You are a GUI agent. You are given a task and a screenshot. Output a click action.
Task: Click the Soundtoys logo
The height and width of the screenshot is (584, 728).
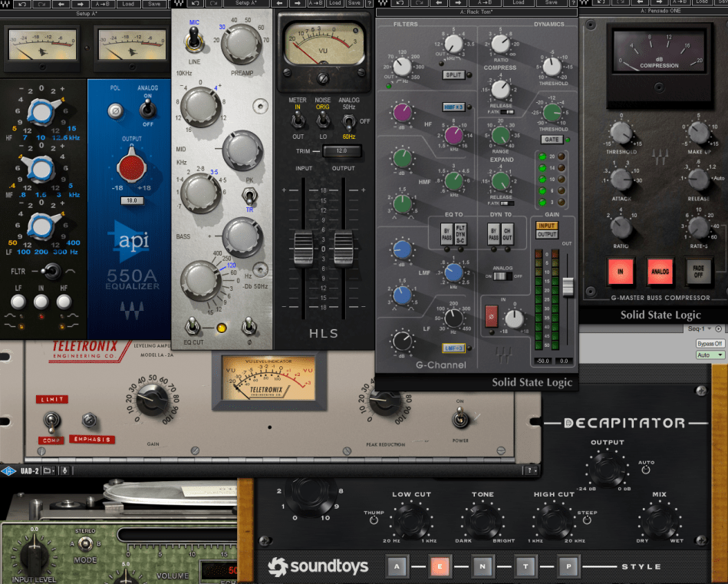(318, 567)
